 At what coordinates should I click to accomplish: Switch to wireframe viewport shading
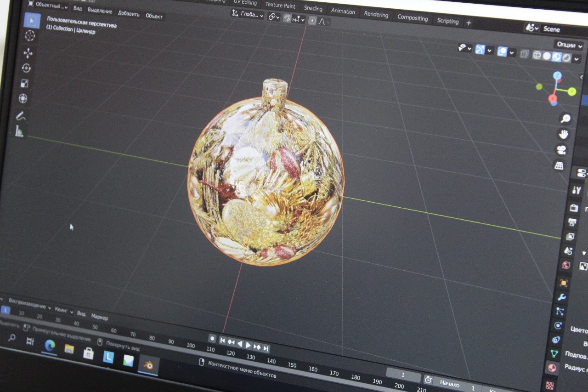537,55
